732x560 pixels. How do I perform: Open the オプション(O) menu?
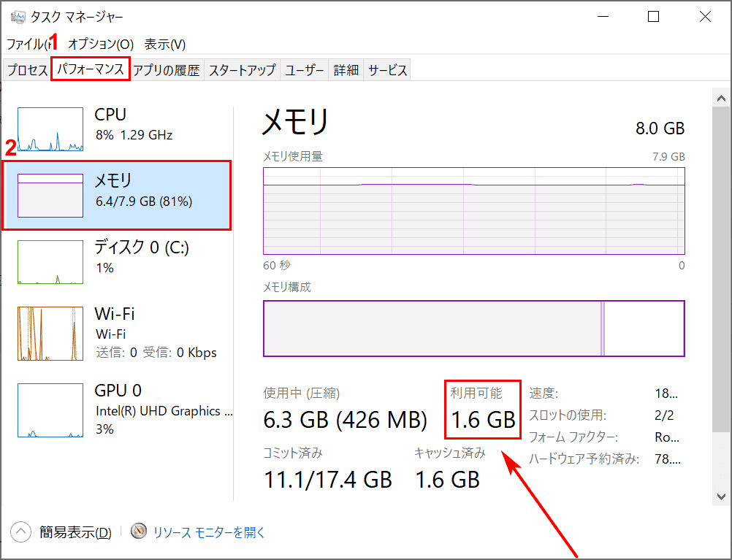(x=101, y=45)
